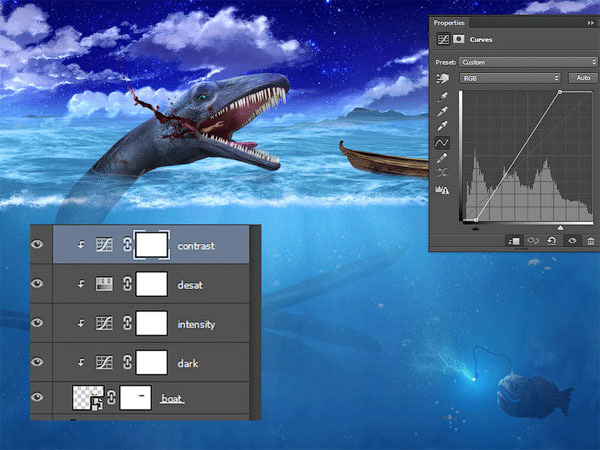Select the draw curve pencil tool
Screen dimensions: 600x450
pyautogui.click(x=442, y=158)
